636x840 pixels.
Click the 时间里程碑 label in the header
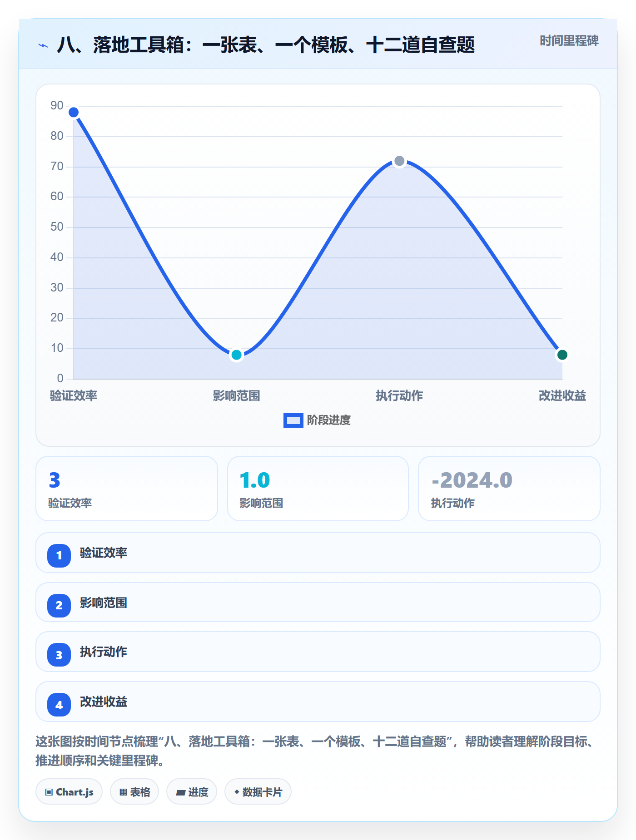[x=569, y=41]
